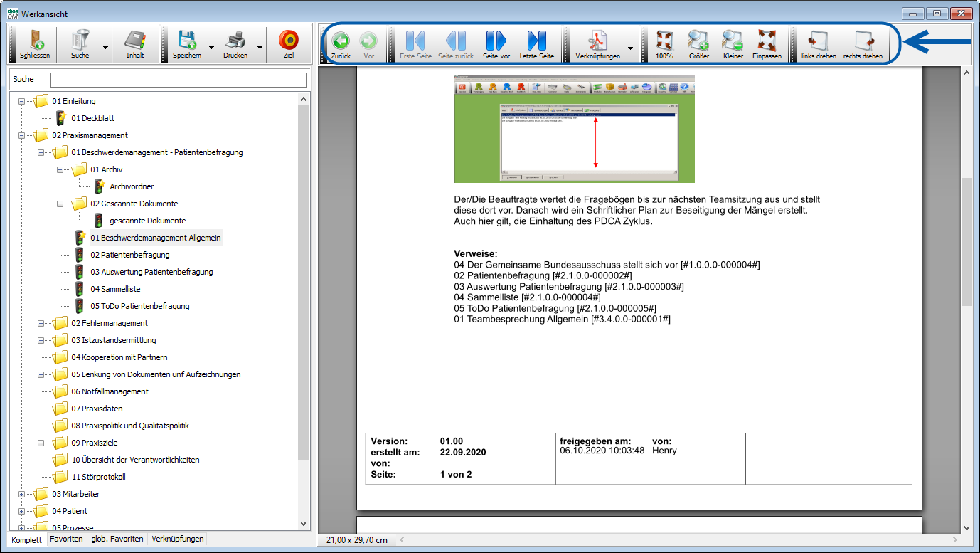This screenshot has width=980, height=553.
Task: Zoom in with Größer magnifier
Action: (x=698, y=44)
